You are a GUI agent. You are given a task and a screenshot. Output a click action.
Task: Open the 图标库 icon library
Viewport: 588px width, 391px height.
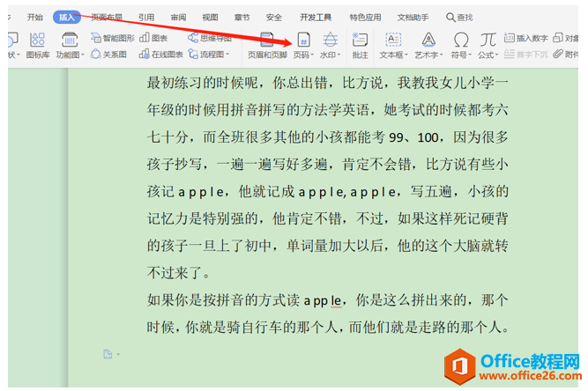click(38, 45)
